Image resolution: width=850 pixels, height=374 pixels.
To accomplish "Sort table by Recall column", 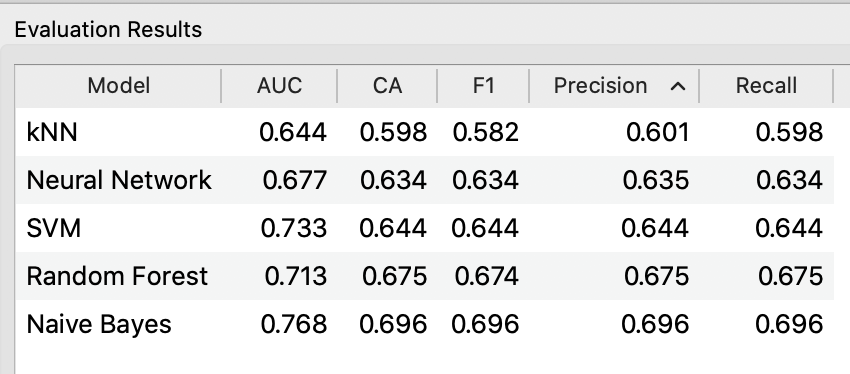I will [766, 86].
